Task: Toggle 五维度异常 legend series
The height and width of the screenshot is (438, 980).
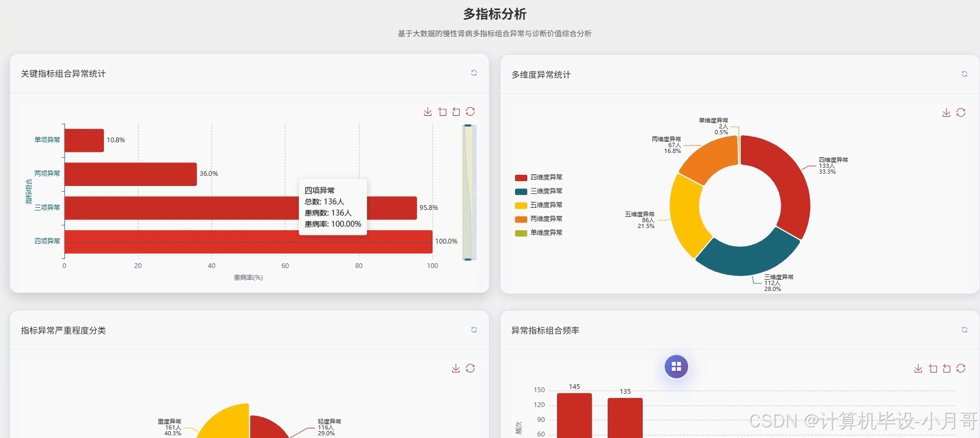Action: 538,205
